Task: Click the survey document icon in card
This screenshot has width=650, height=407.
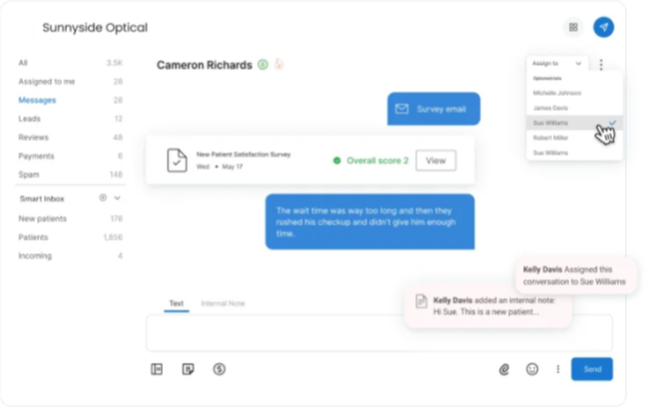Action: pyautogui.click(x=177, y=160)
